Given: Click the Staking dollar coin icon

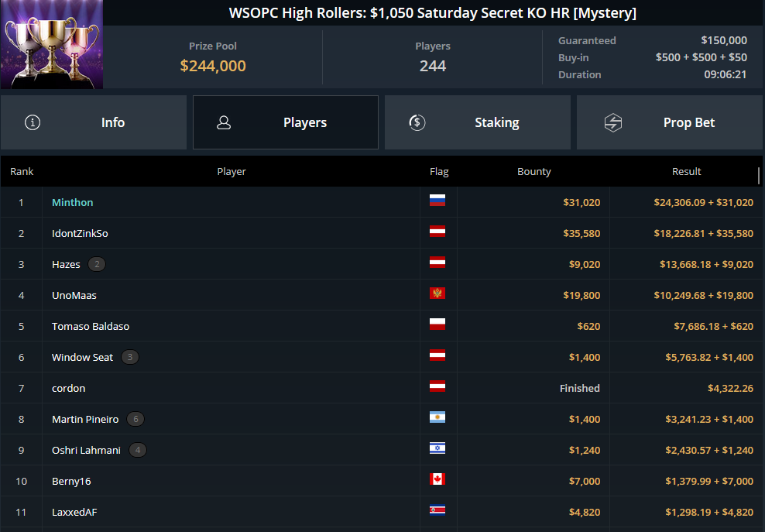Looking at the screenshot, I should [x=416, y=122].
